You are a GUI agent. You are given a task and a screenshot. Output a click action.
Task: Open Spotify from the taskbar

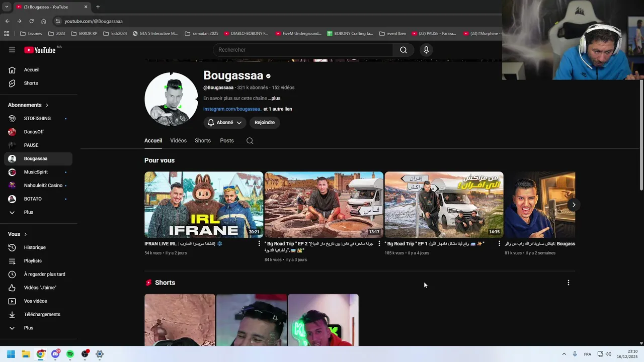click(x=70, y=354)
